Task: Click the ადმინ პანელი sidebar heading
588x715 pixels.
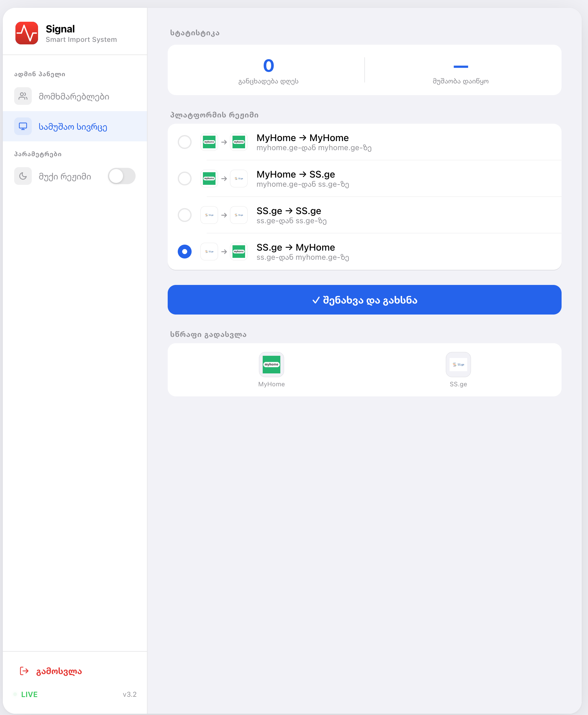Action: click(x=40, y=74)
